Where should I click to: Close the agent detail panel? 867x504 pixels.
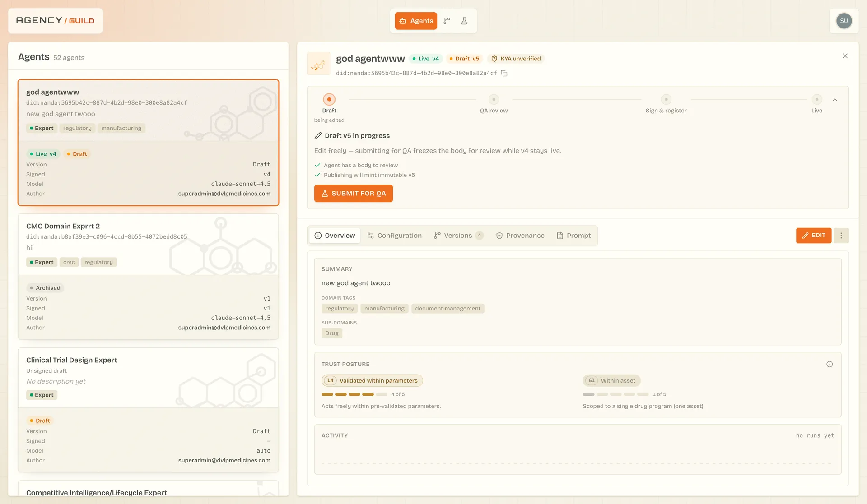click(x=845, y=56)
